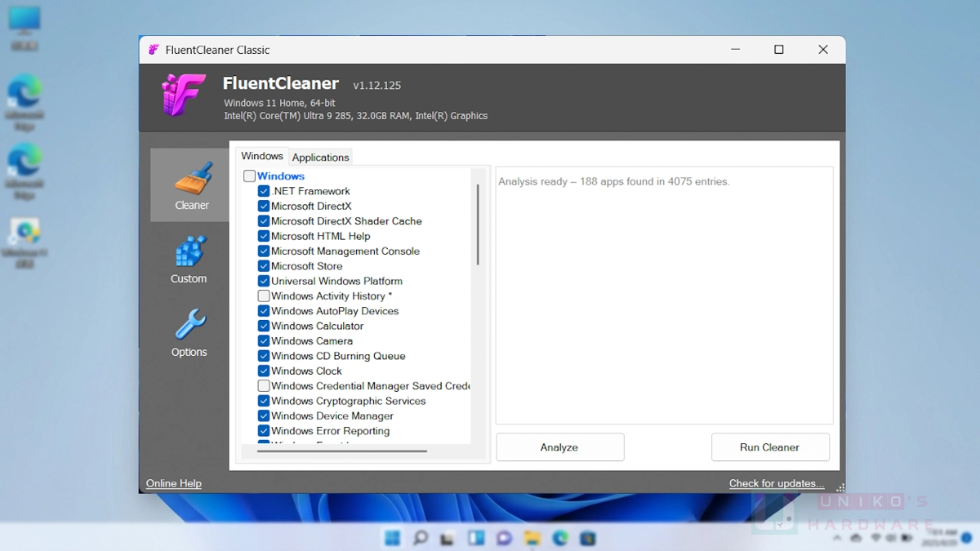Open the Cleaner section with broom icon
The image size is (980, 551).
190,185
